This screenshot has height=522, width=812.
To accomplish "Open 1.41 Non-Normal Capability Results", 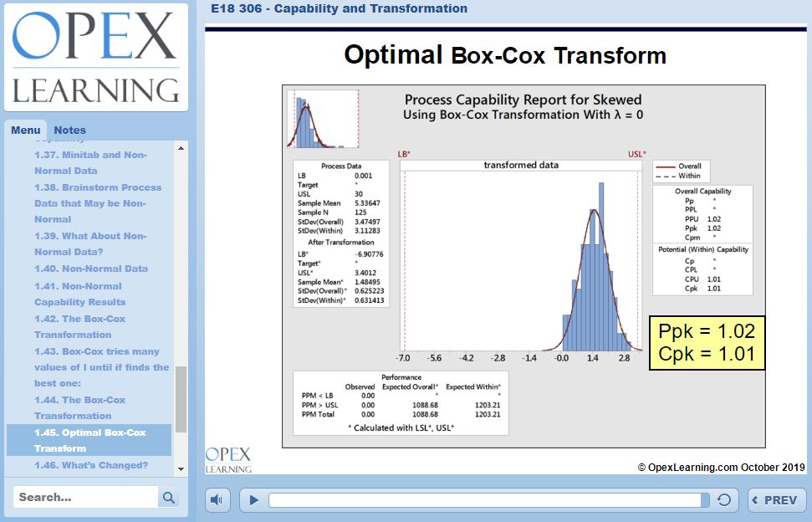I will tap(80, 294).
